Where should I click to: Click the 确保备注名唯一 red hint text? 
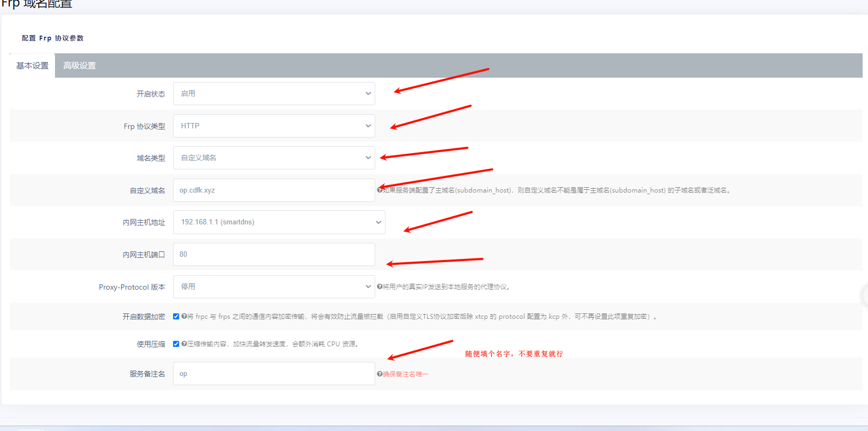(405, 374)
